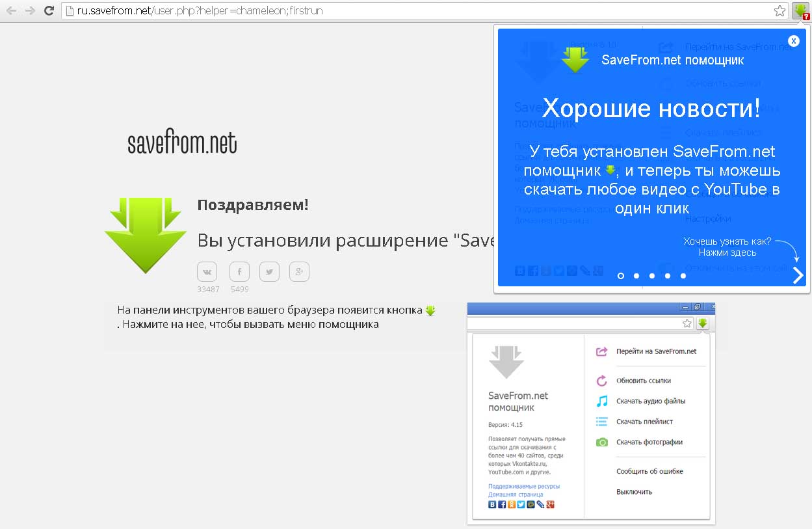Open the helper menu illustration image

tap(591, 413)
